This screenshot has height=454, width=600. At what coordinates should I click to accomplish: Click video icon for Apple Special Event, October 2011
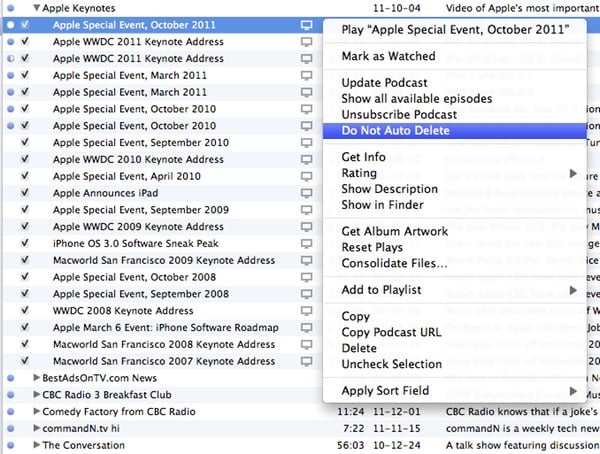tap(307, 25)
